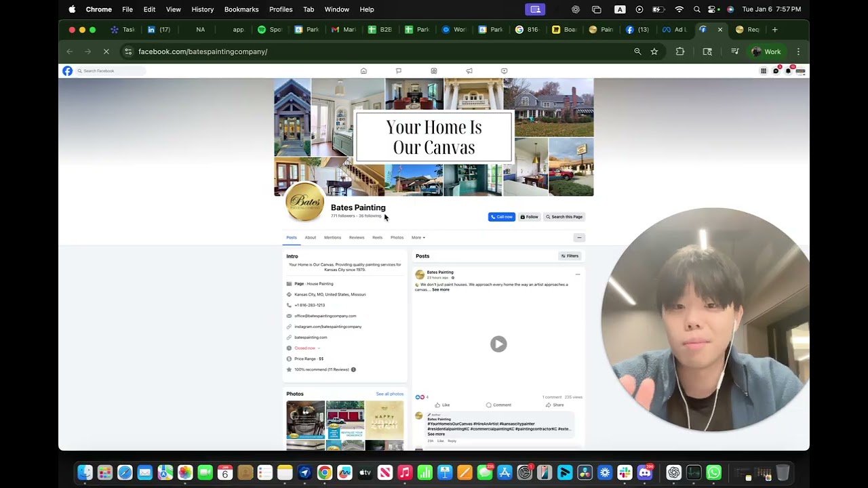This screenshot has width=868, height=488.
Task: Open the Wi-Fi icon in the macOS menu bar
Action: (x=679, y=9)
